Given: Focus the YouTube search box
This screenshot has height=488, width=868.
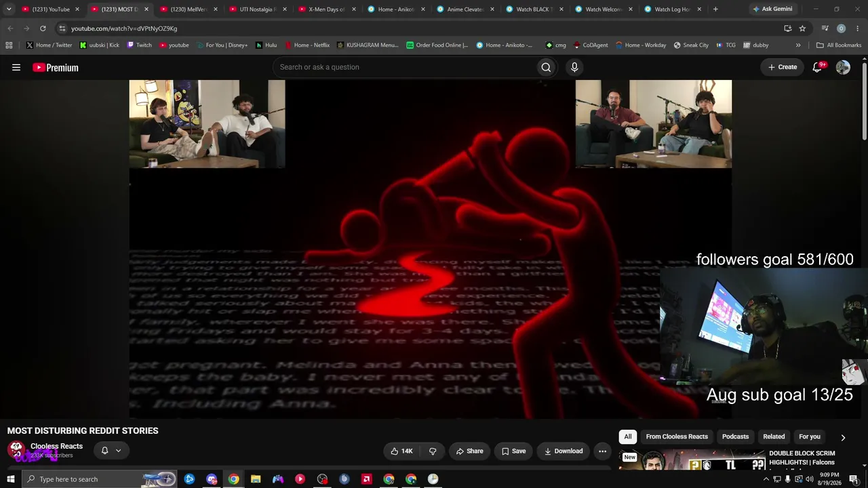Looking at the screenshot, I should point(404,67).
